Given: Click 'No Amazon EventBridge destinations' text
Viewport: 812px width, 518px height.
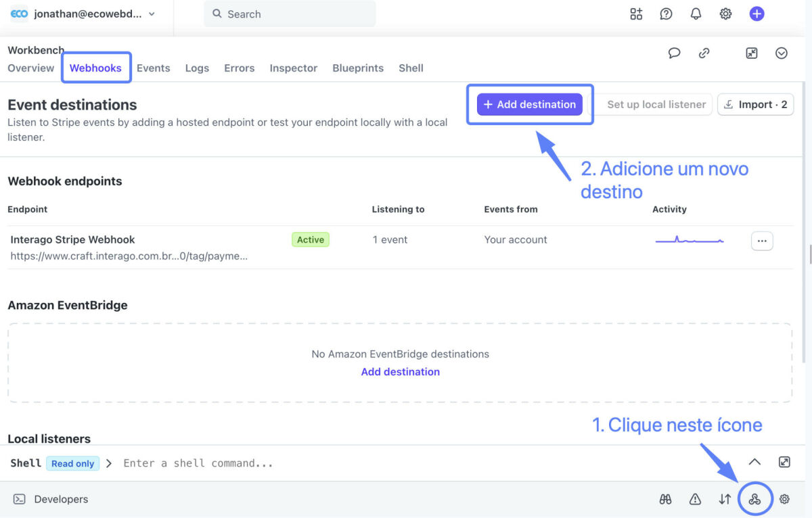Looking at the screenshot, I should [x=400, y=354].
